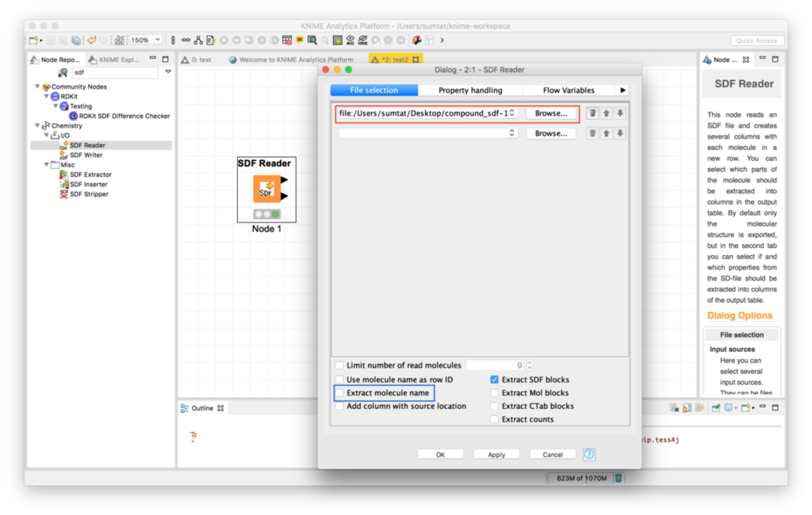Click the wrench metanode toolbar icon

click(417, 40)
